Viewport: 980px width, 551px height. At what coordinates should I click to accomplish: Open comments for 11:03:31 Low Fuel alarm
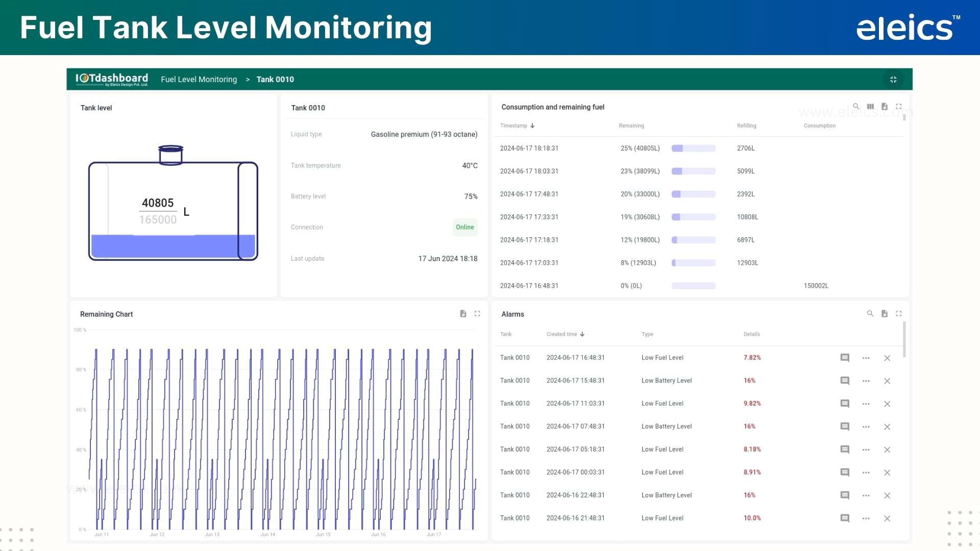click(845, 404)
